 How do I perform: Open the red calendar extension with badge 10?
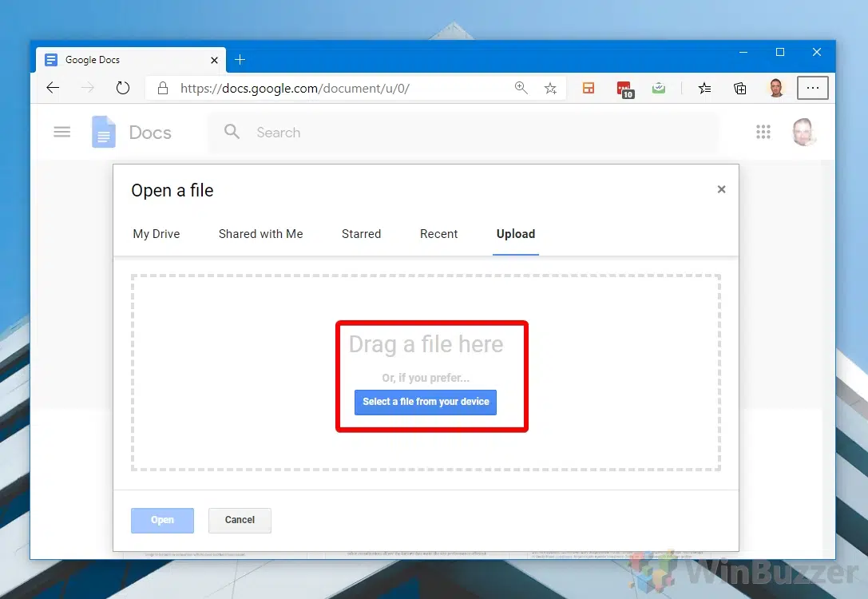pos(625,89)
